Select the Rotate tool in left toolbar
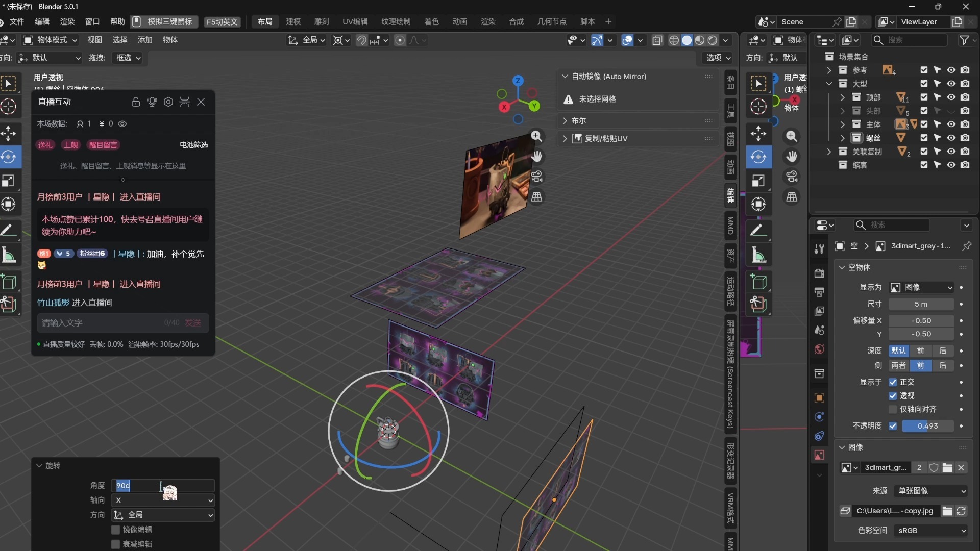The height and width of the screenshot is (551, 980). (9, 157)
